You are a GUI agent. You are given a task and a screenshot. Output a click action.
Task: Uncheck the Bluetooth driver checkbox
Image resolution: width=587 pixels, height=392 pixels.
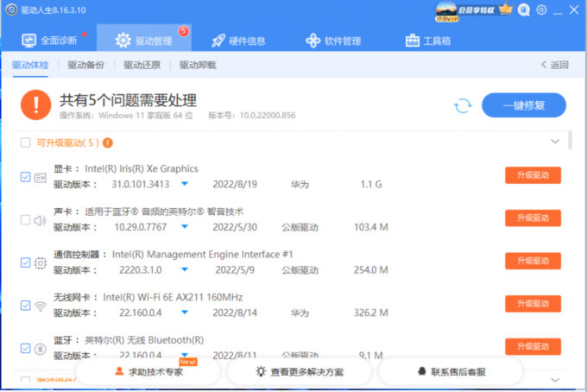click(x=25, y=349)
